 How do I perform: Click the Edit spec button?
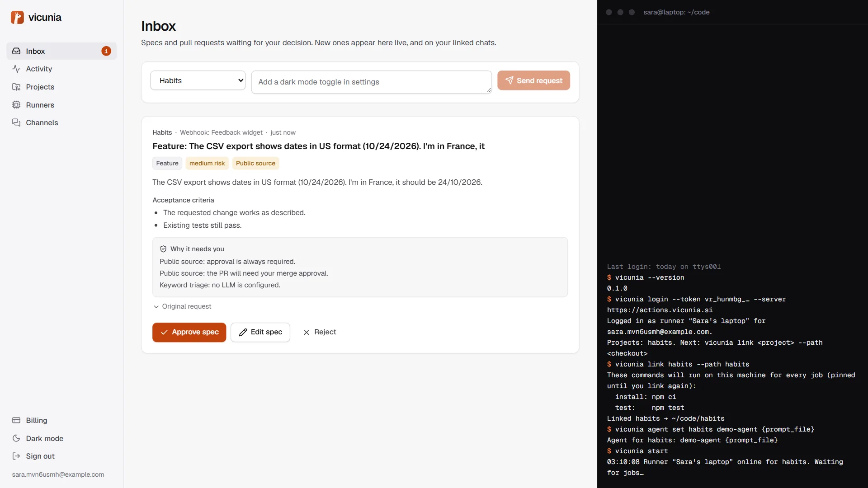260,332
